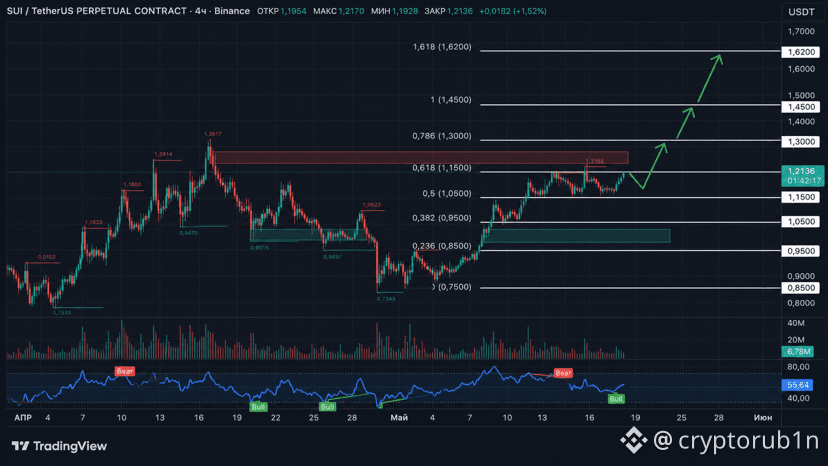Click the USDT currency button

[801, 12]
